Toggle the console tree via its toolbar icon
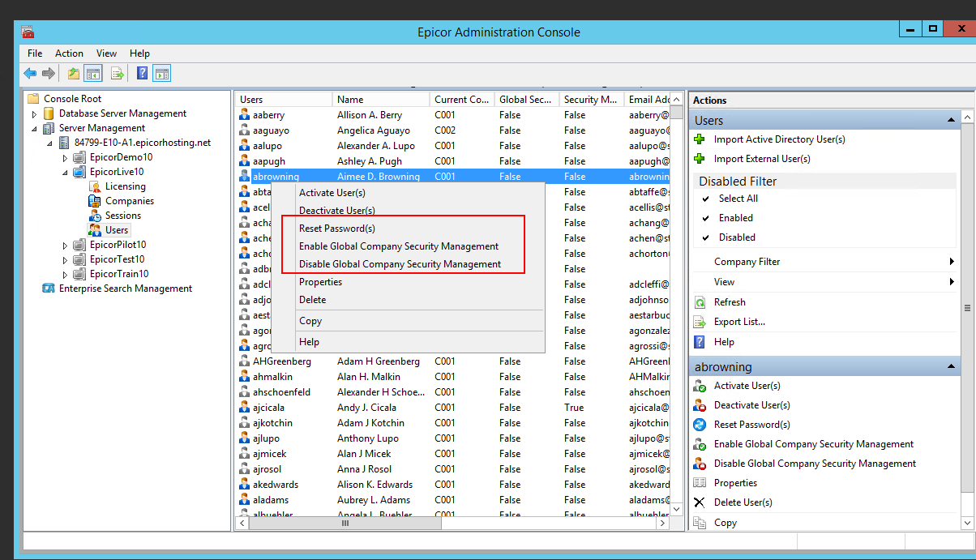 pyautogui.click(x=93, y=74)
